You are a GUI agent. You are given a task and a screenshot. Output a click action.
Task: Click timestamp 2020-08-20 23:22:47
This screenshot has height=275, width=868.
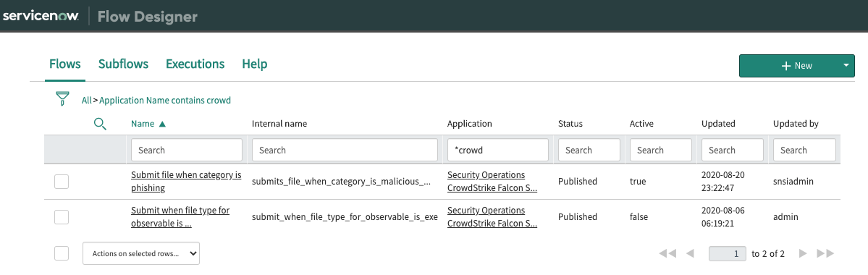point(723,182)
